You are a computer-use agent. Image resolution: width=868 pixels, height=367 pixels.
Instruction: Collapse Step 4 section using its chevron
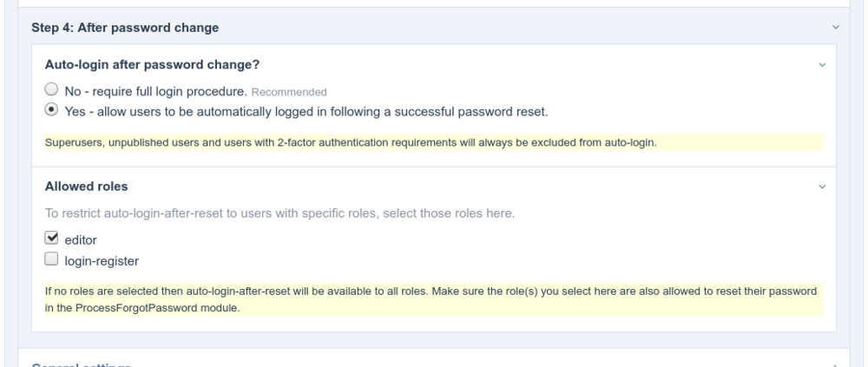click(836, 29)
